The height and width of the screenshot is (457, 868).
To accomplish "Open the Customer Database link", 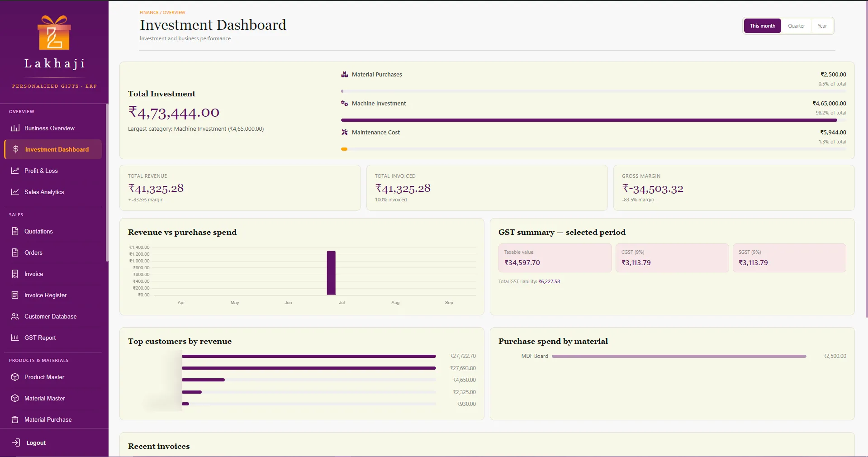I will (x=53, y=316).
